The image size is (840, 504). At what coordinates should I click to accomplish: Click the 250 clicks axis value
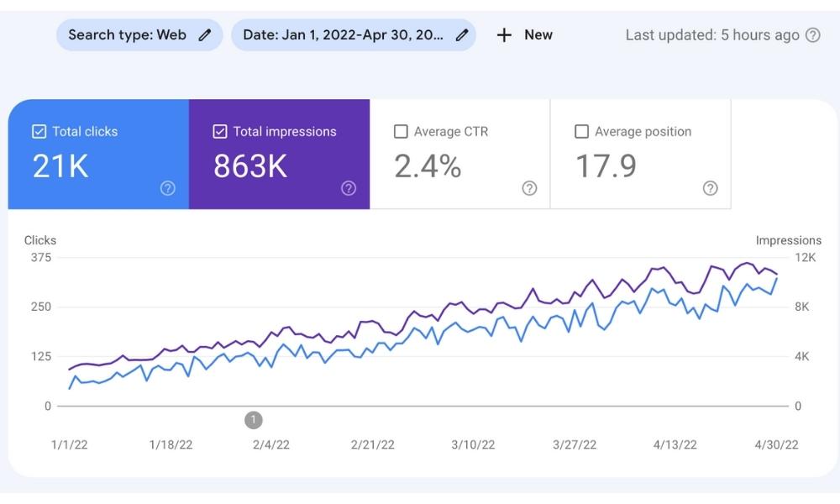[41, 307]
